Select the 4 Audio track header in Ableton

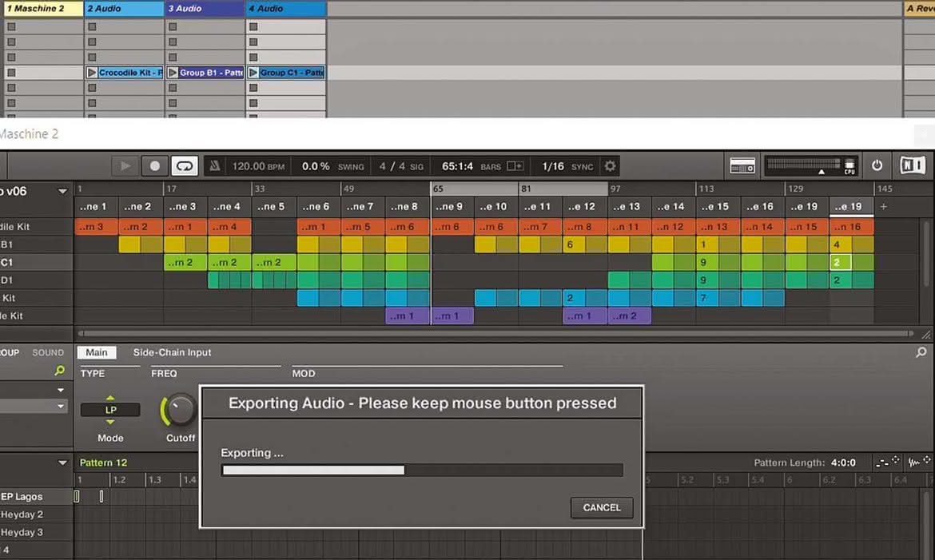click(x=286, y=8)
